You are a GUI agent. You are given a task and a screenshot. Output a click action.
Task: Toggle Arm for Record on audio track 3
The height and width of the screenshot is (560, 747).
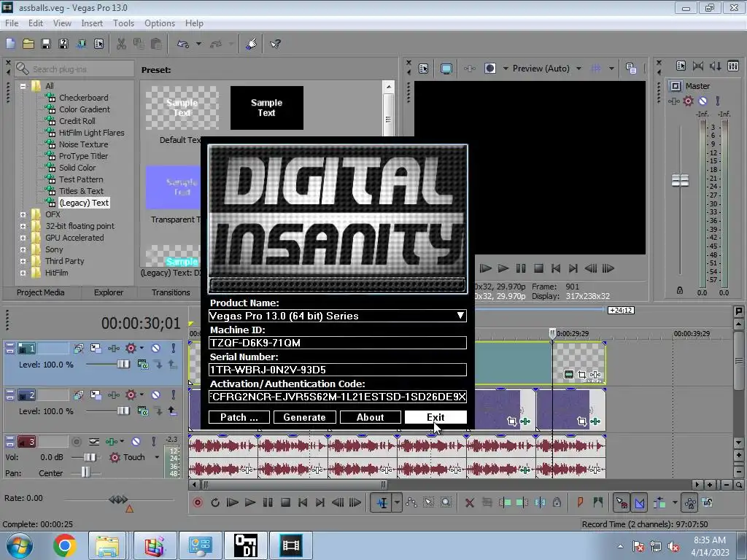tap(76, 441)
